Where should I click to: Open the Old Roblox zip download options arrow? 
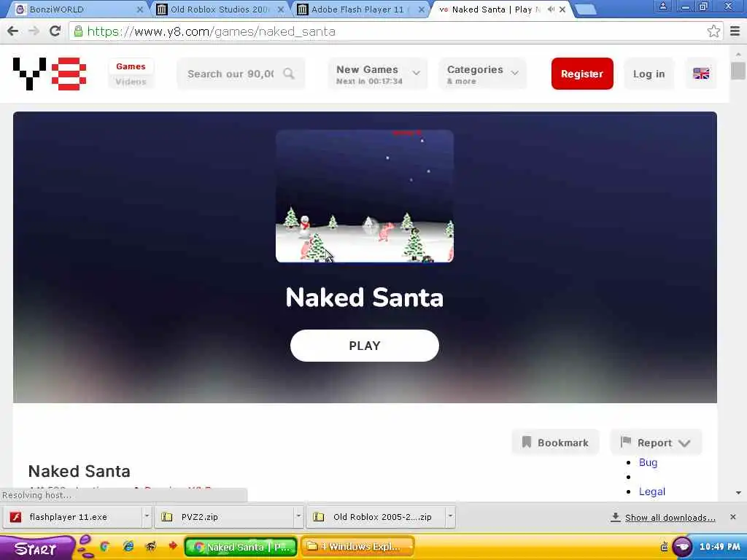(x=450, y=517)
